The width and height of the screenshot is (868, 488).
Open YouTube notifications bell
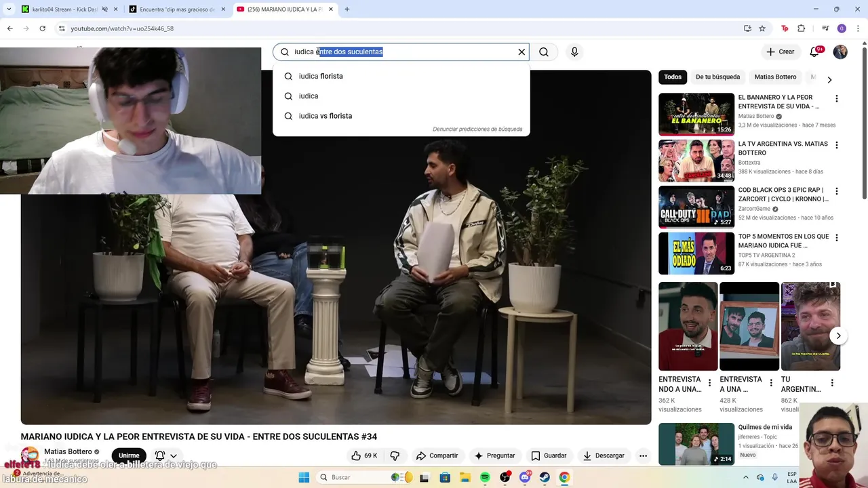pos(815,52)
